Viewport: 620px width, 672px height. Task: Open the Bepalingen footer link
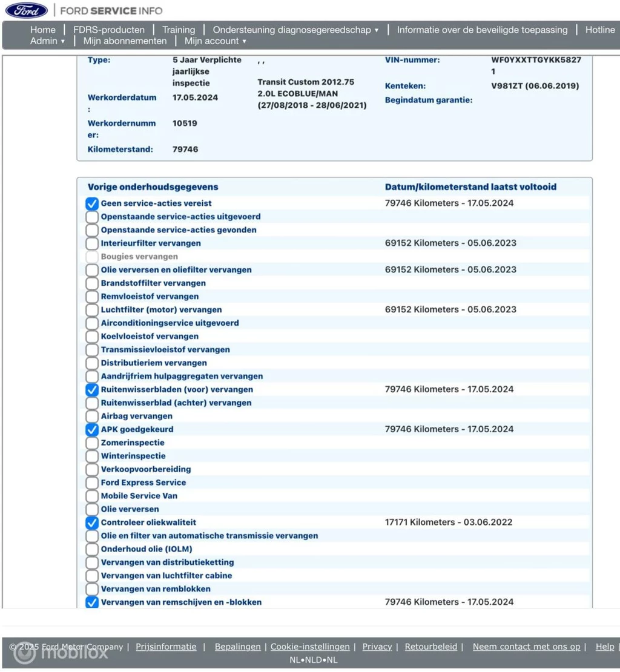click(237, 647)
